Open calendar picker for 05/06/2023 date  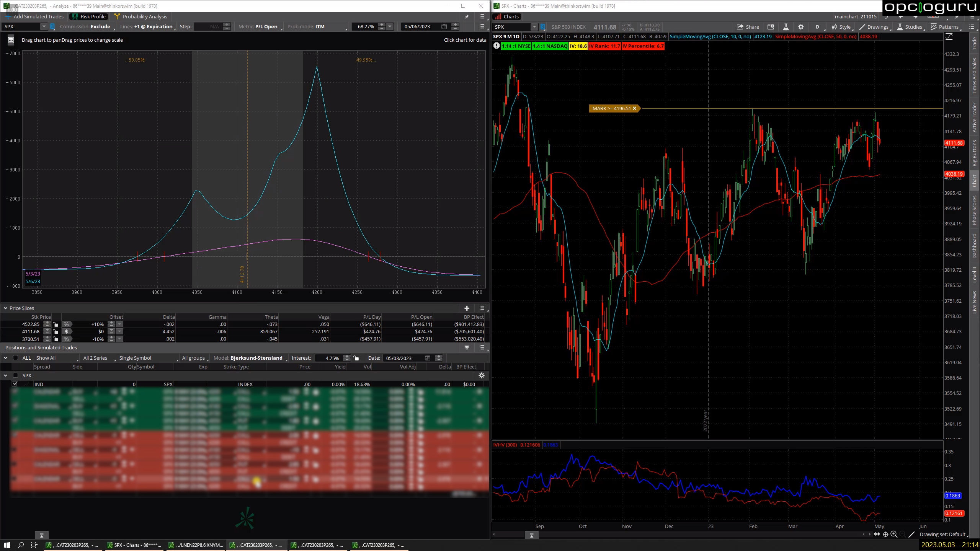coord(444,26)
